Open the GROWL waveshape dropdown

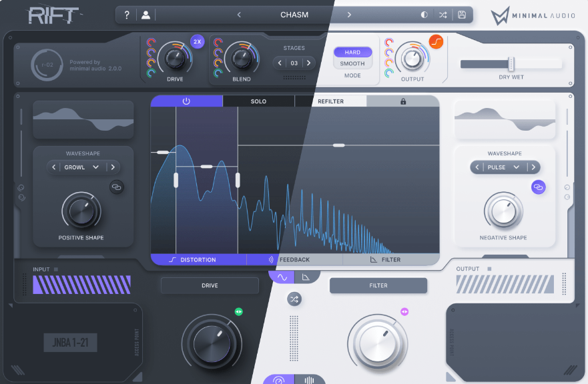tap(81, 167)
